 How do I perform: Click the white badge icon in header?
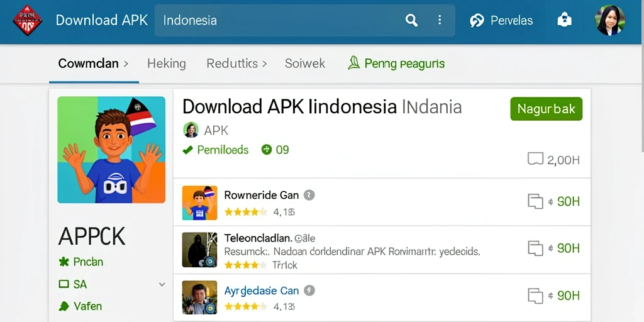coord(564,19)
